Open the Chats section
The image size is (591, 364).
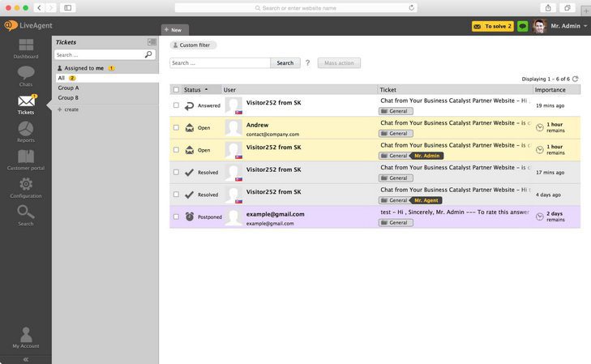(x=26, y=75)
